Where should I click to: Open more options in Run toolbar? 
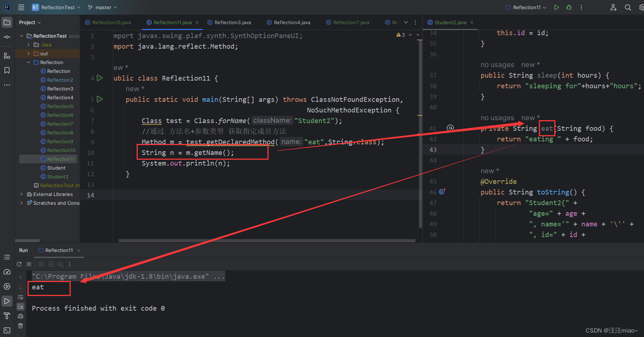pos(70,264)
